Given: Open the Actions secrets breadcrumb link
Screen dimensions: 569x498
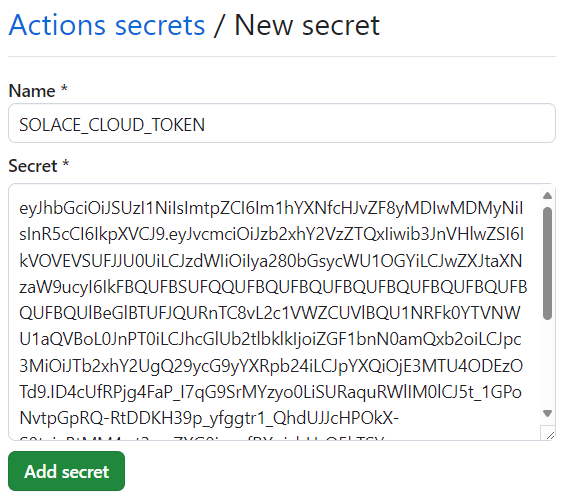Looking at the screenshot, I should (107, 25).
